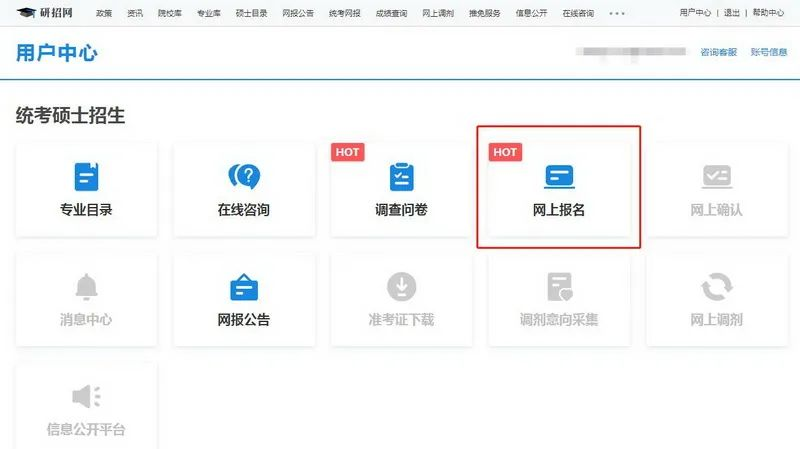Open the 资讯 menu item

[135, 13]
